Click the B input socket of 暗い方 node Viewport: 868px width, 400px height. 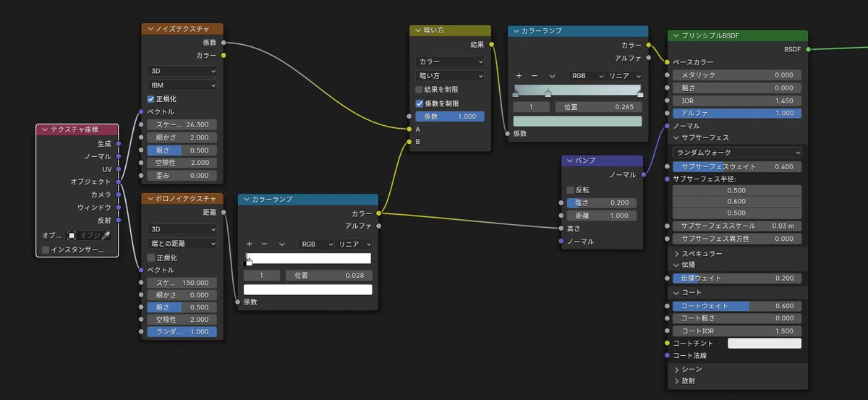click(x=409, y=142)
